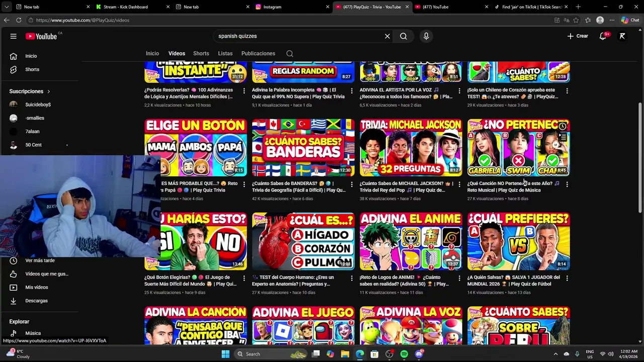This screenshot has height=362, width=644.
Task: Open Discord from the taskbar
Action: pos(419,354)
